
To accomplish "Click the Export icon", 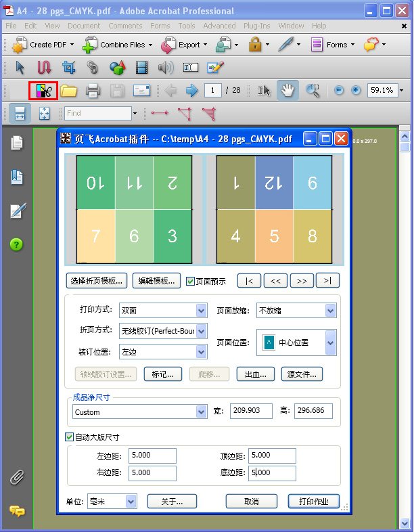I will 168,45.
